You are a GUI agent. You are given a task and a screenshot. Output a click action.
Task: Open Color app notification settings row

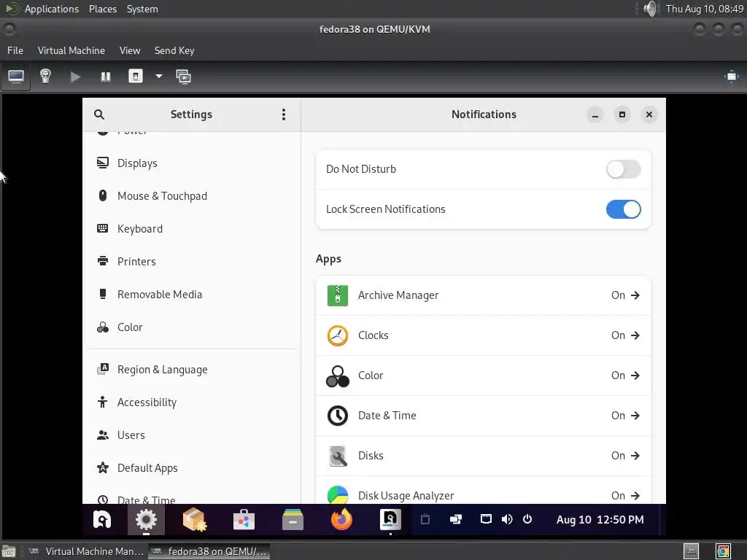(x=483, y=376)
